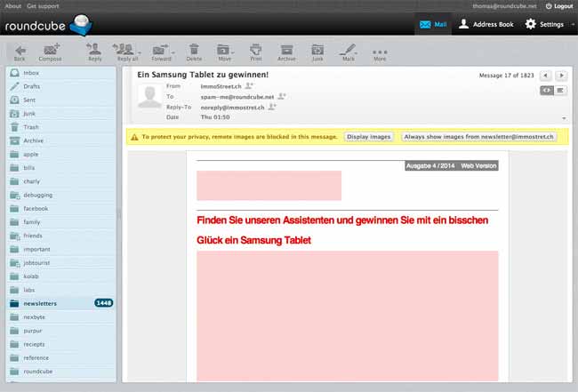Switch to HTML view toggle
Screen dimensions: 578x392
(x=547, y=91)
